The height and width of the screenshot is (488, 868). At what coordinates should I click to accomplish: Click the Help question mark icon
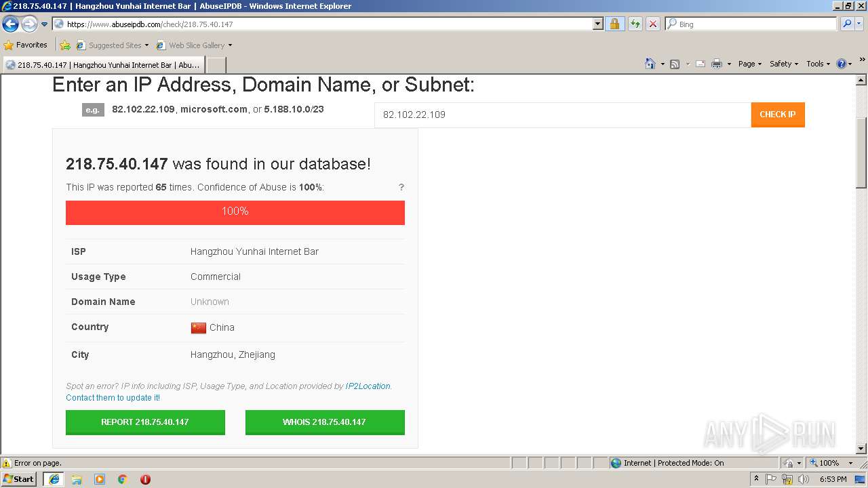842,64
